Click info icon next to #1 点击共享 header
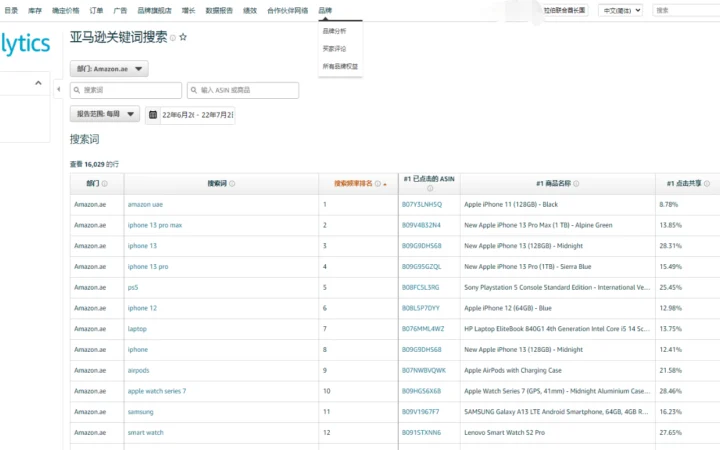 (x=707, y=184)
